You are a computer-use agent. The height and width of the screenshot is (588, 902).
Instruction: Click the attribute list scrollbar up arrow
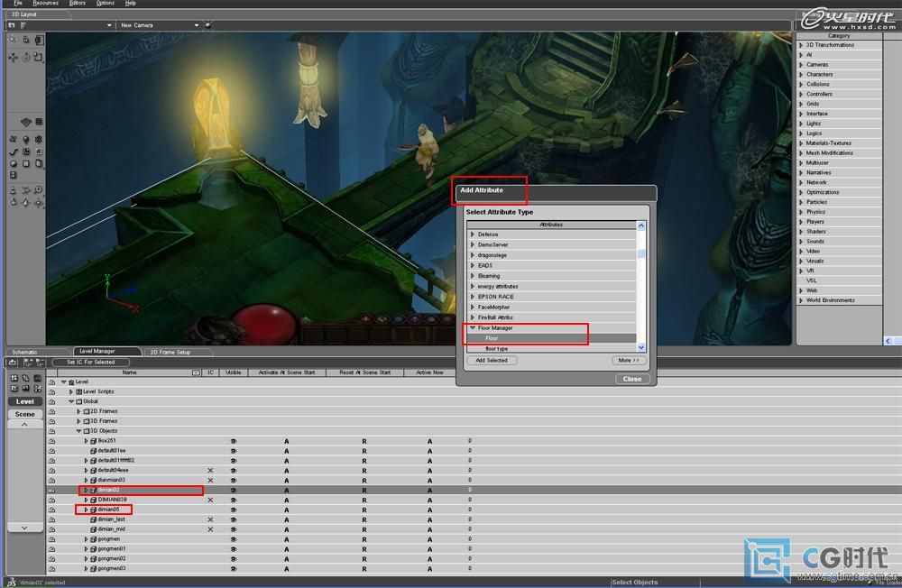641,225
